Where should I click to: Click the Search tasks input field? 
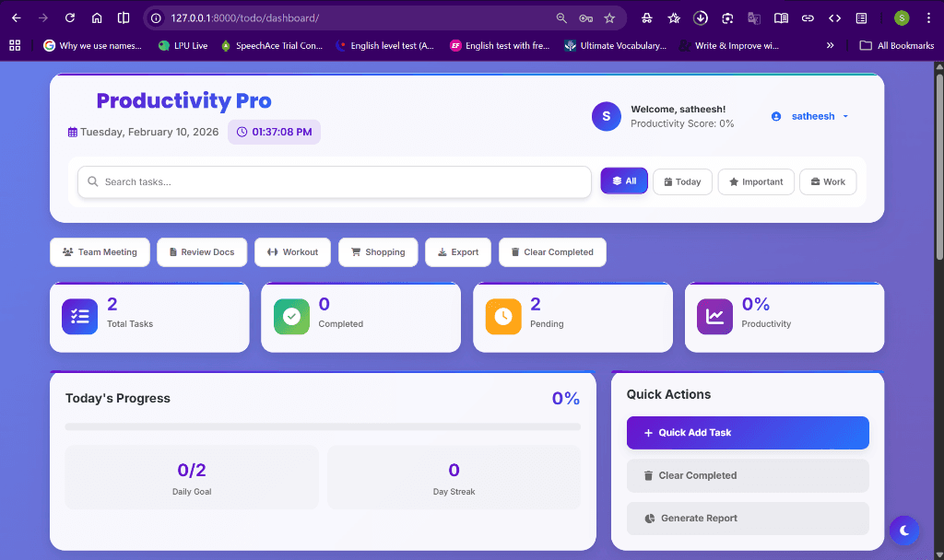click(334, 181)
